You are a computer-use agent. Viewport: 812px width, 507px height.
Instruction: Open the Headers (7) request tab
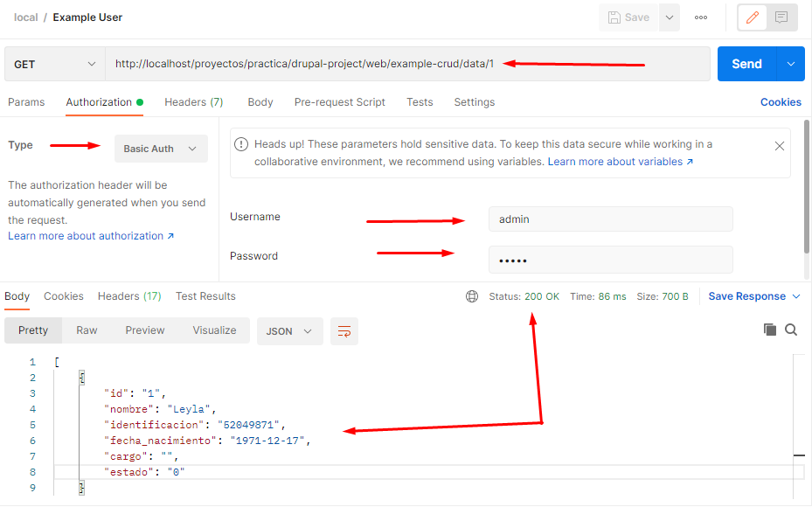[x=194, y=102]
